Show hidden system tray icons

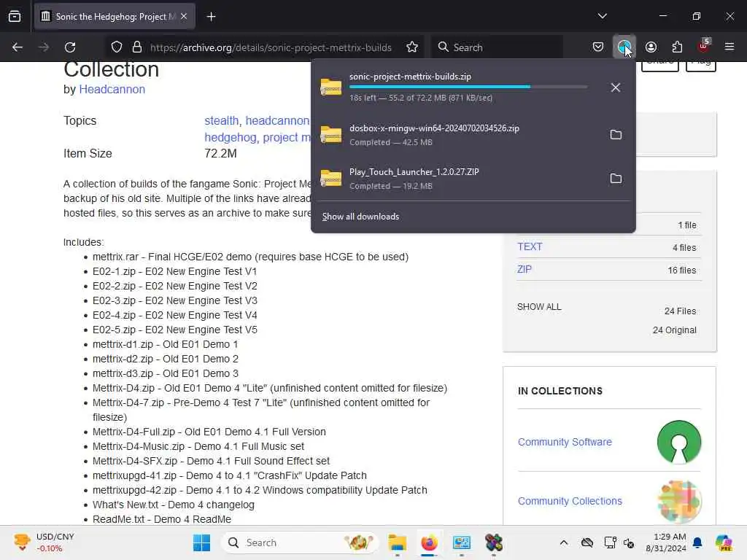tap(564, 542)
